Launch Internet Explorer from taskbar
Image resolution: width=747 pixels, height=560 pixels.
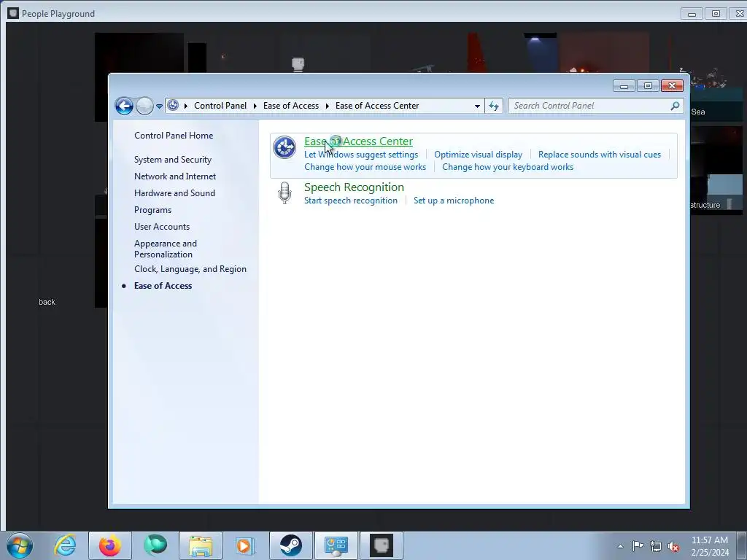tap(65, 545)
